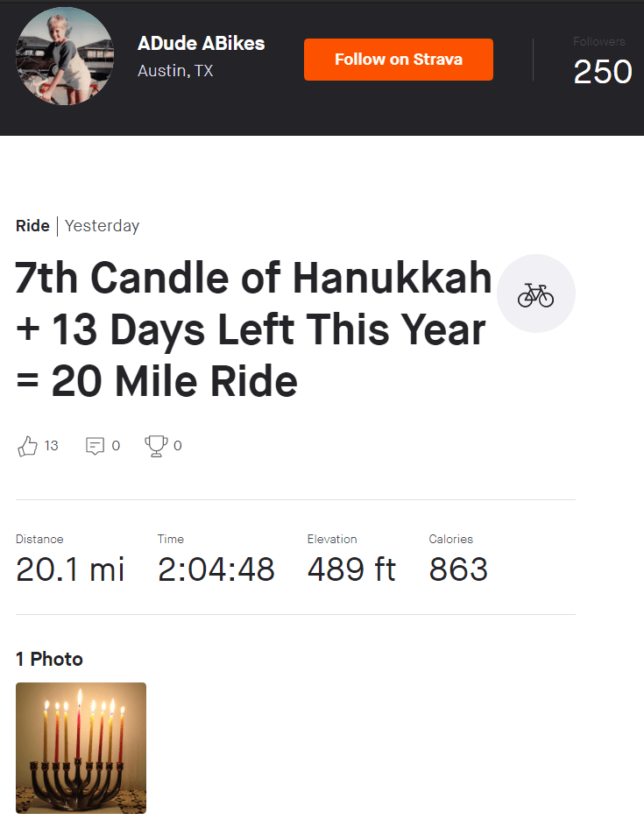Click the Followers label

coord(599,41)
